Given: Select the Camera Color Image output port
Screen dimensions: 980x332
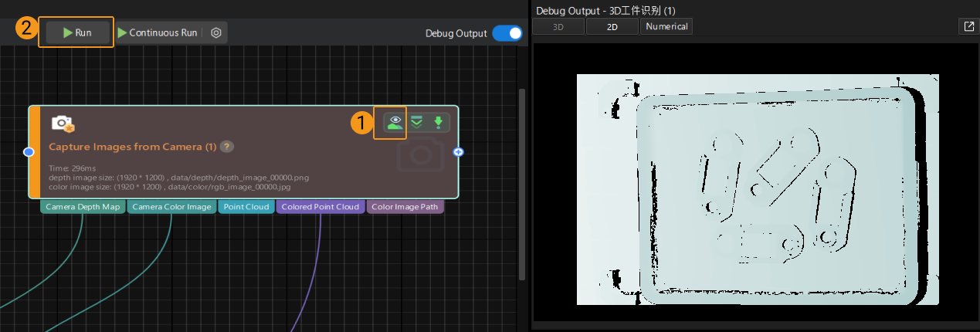Looking at the screenshot, I should coord(171,207).
